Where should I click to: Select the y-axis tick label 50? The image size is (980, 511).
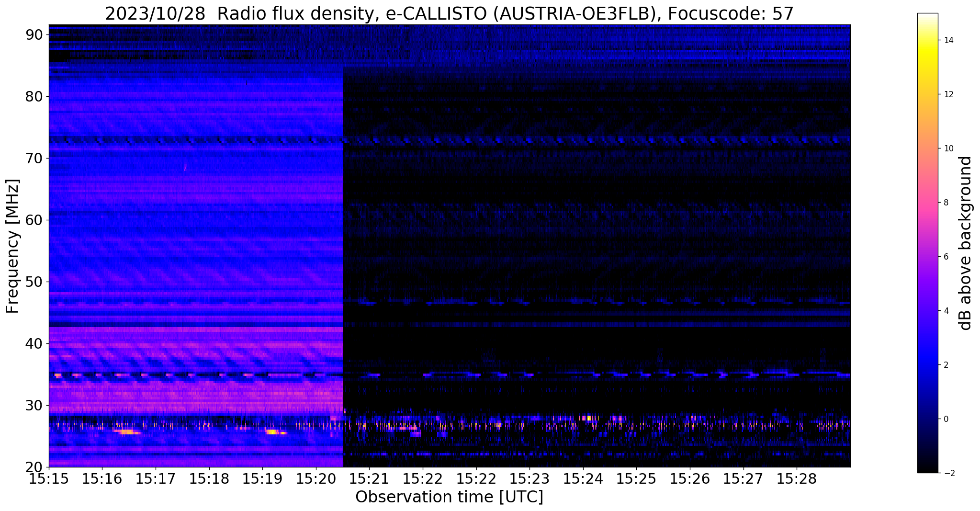coord(34,282)
